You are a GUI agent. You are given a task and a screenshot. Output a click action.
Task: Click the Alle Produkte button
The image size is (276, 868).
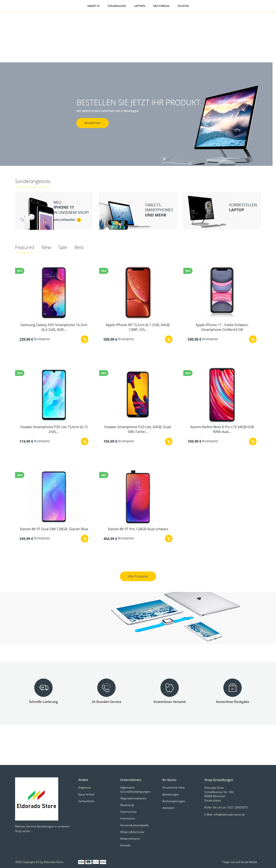[x=138, y=576]
